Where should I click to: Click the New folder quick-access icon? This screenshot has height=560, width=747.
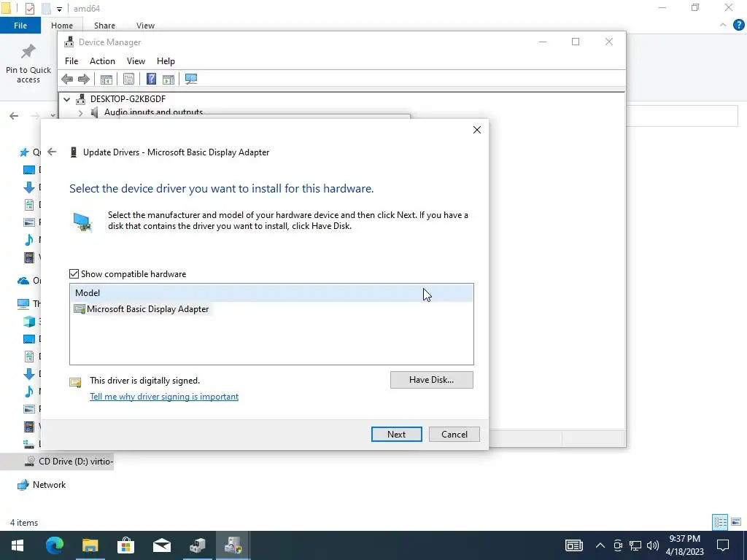[x=46, y=9]
